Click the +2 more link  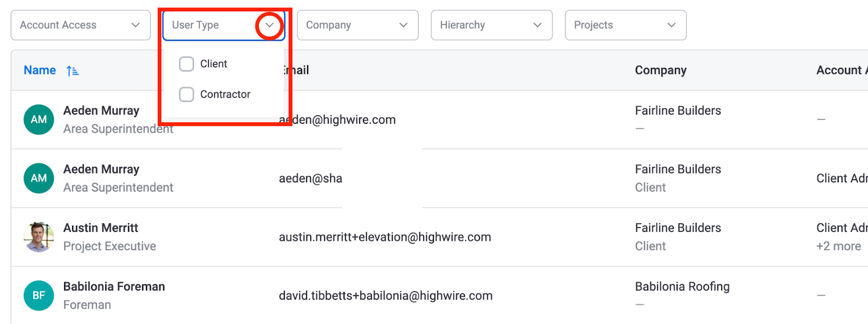click(838, 246)
